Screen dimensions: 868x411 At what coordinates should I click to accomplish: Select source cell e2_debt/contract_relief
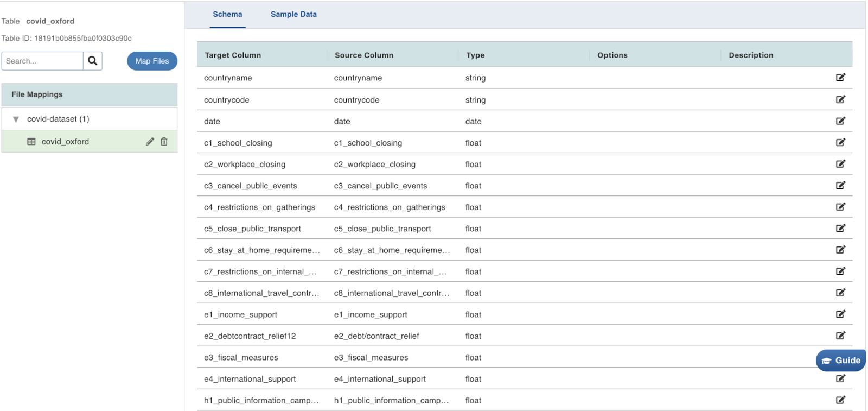coord(376,336)
